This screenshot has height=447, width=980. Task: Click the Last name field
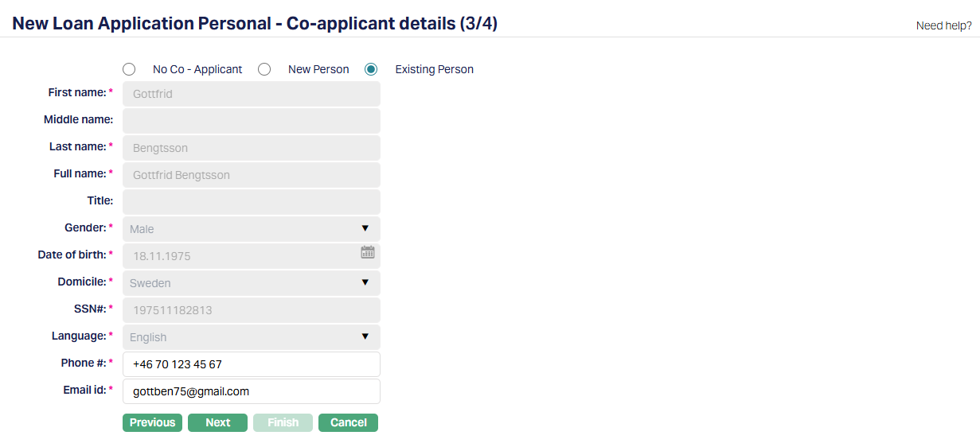point(252,148)
